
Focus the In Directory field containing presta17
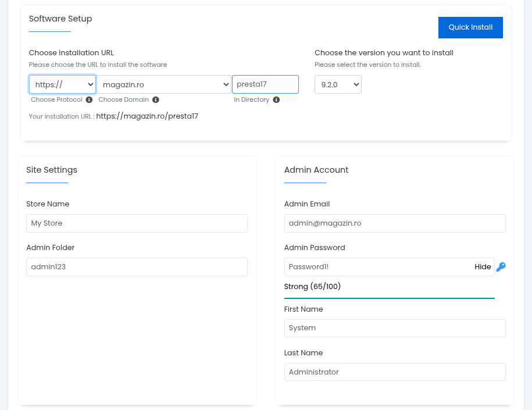265,84
